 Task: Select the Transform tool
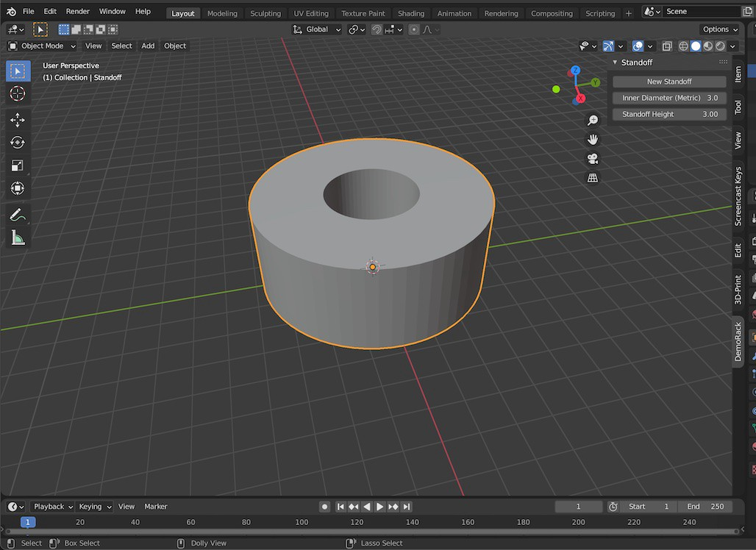[18, 188]
